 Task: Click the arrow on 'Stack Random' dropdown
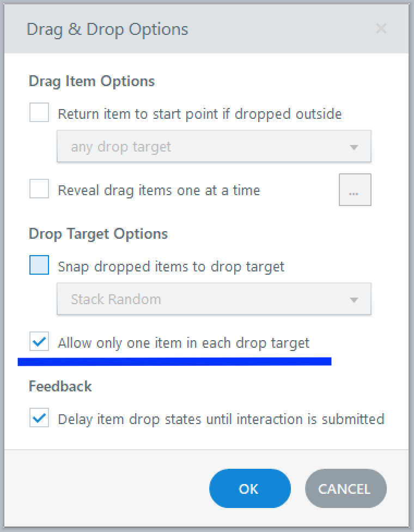tap(354, 300)
